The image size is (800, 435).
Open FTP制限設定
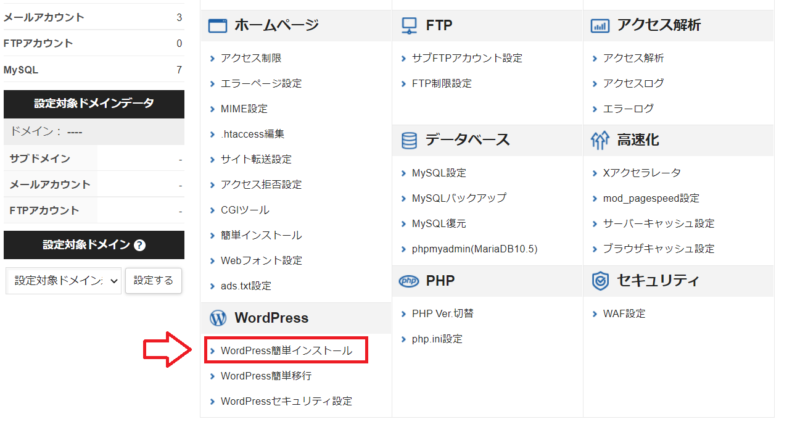442,84
